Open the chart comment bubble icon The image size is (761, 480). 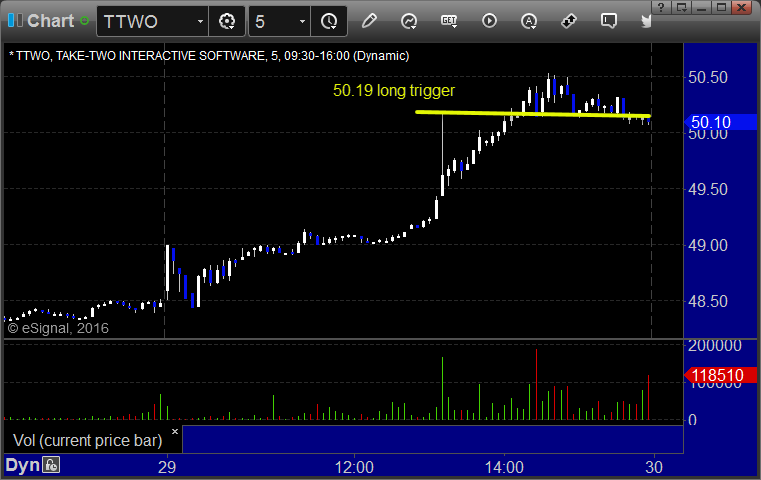609,21
